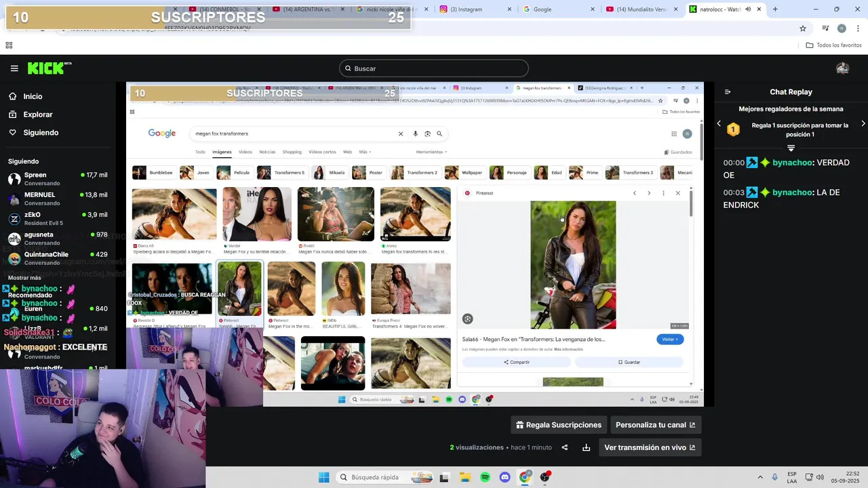Open Spreen's channel from following list

[x=58, y=179]
